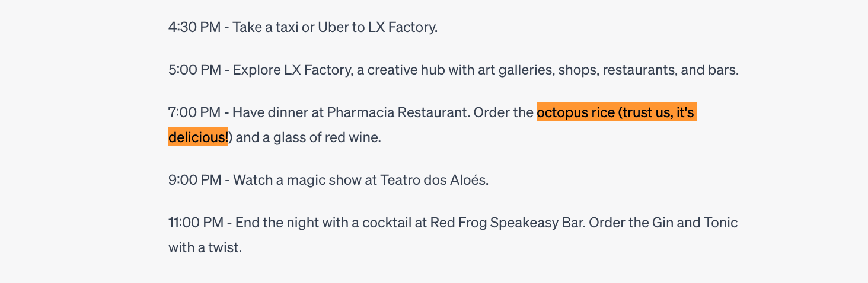This screenshot has height=283, width=868.
Task: Click the word 'Uber' in first line
Action: click(333, 27)
